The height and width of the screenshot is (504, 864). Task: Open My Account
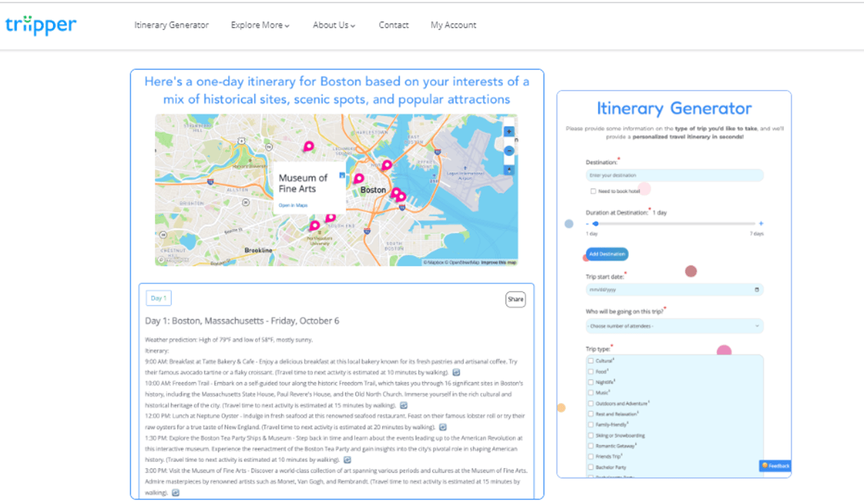[x=453, y=25]
